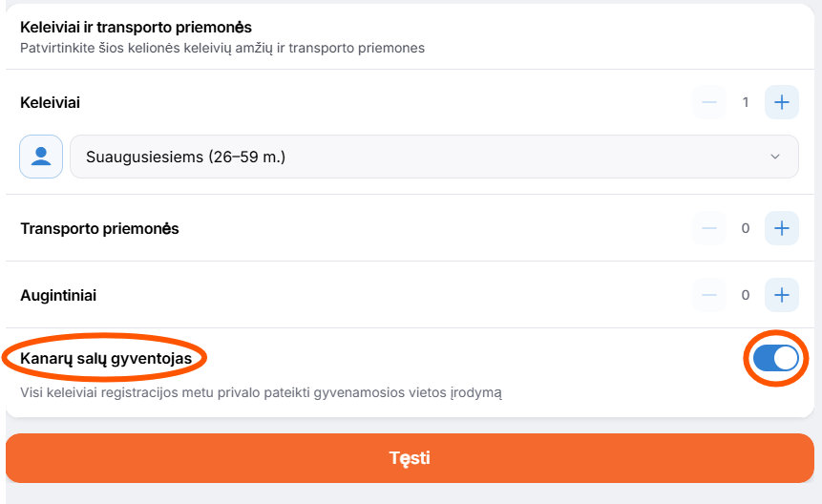The image size is (822, 504).
Task: Click the Transporto priemonės count value 0
Action: pyautogui.click(x=746, y=228)
